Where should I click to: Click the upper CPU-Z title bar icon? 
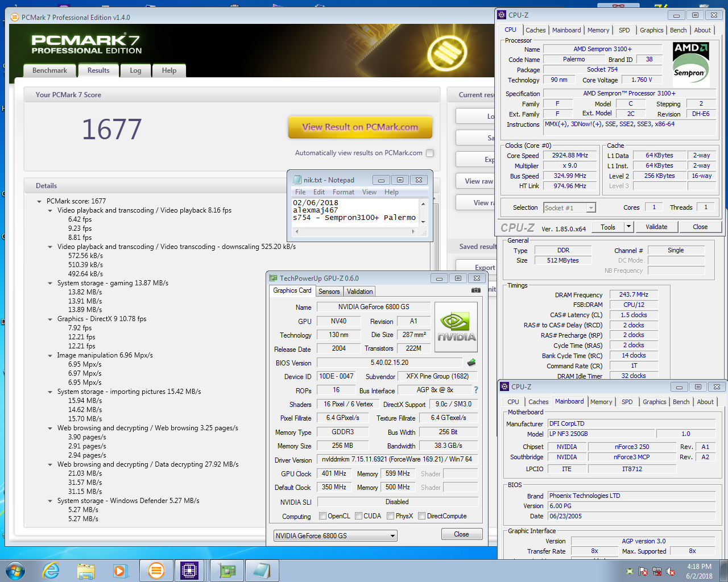tap(502, 15)
